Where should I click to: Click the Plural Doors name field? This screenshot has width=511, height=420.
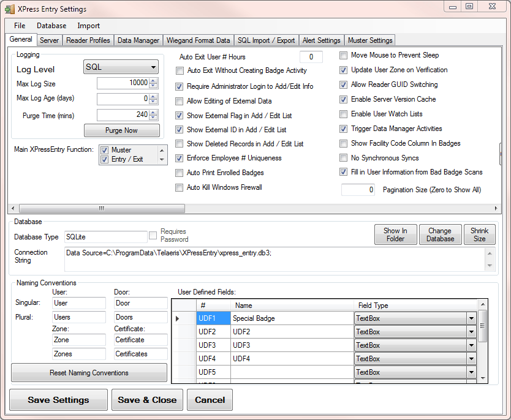tap(141, 317)
